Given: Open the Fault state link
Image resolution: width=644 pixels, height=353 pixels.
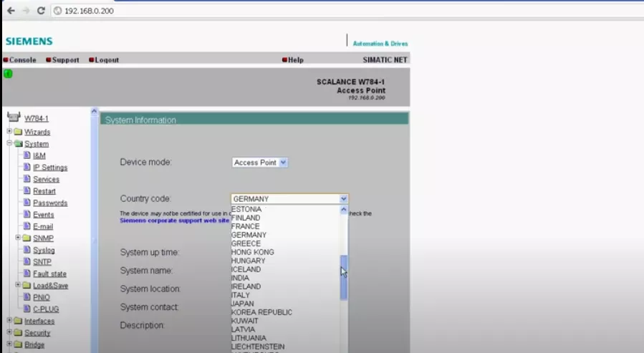Looking at the screenshot, I should 49,274.
